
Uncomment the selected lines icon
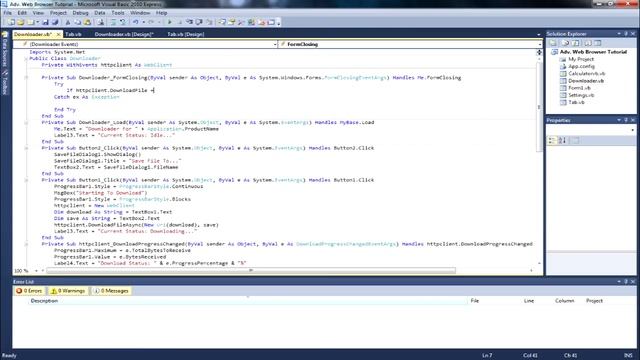[x=122, y=22]
